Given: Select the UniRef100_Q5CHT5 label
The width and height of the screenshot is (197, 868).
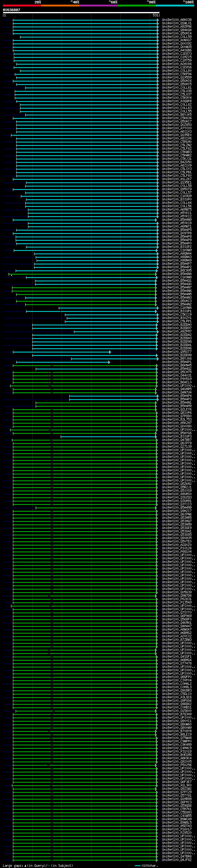Looking at the screenshot, I should pyautogui.click(x=177, y=372).
